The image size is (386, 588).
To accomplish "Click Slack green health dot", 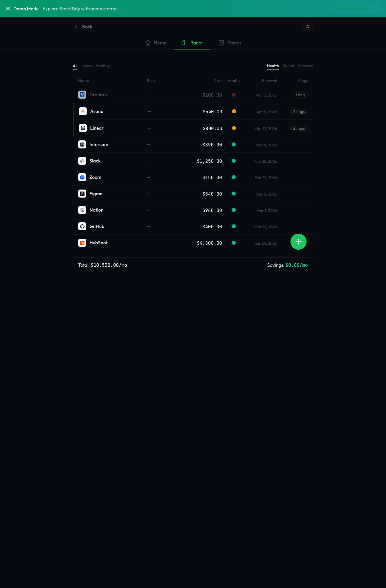I will 234,161.
